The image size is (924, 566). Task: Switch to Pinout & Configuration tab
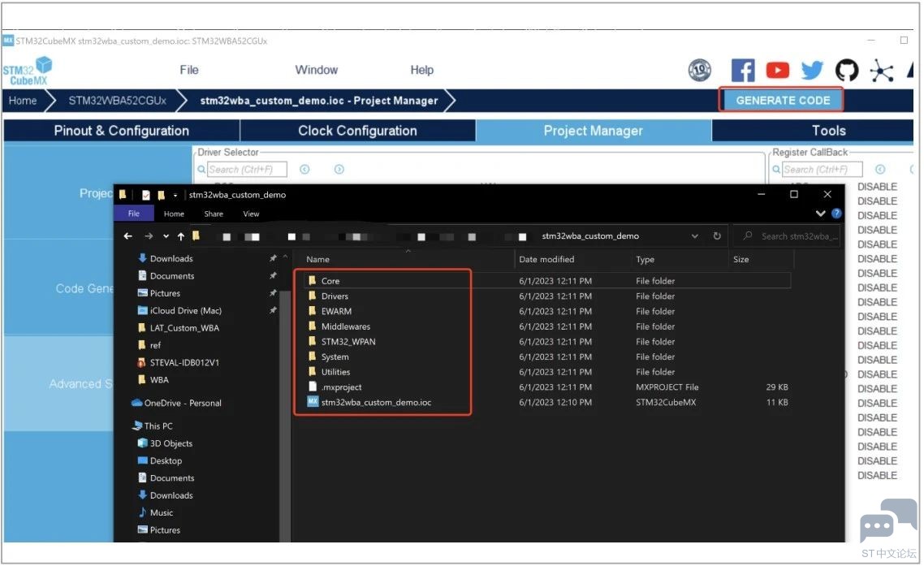point(122,131)
